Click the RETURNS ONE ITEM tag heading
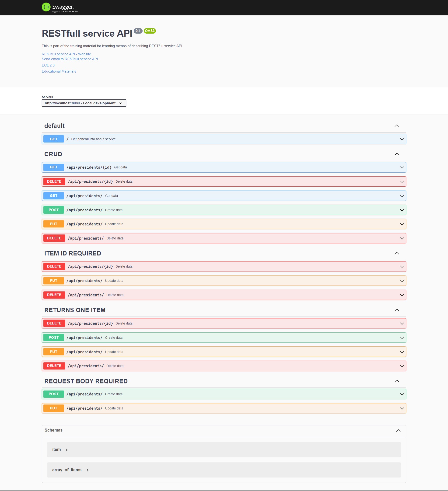 75,310
